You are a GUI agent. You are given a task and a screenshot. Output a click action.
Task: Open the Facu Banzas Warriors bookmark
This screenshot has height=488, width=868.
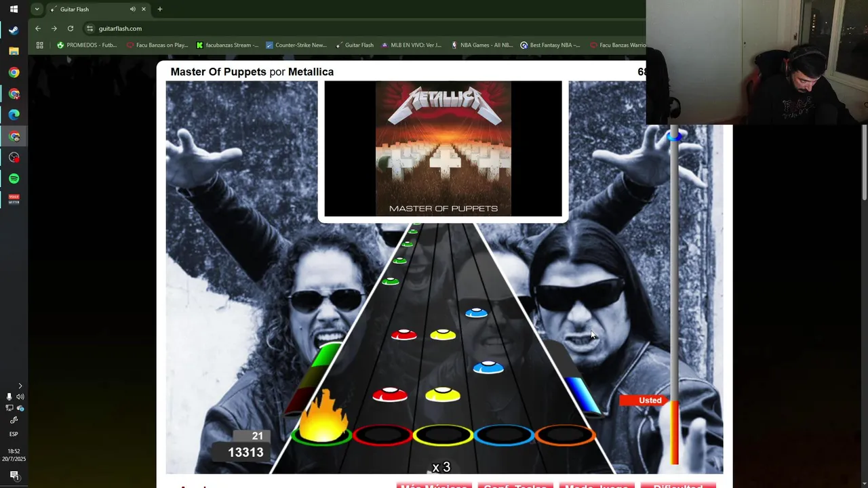[x=618, y=45]
